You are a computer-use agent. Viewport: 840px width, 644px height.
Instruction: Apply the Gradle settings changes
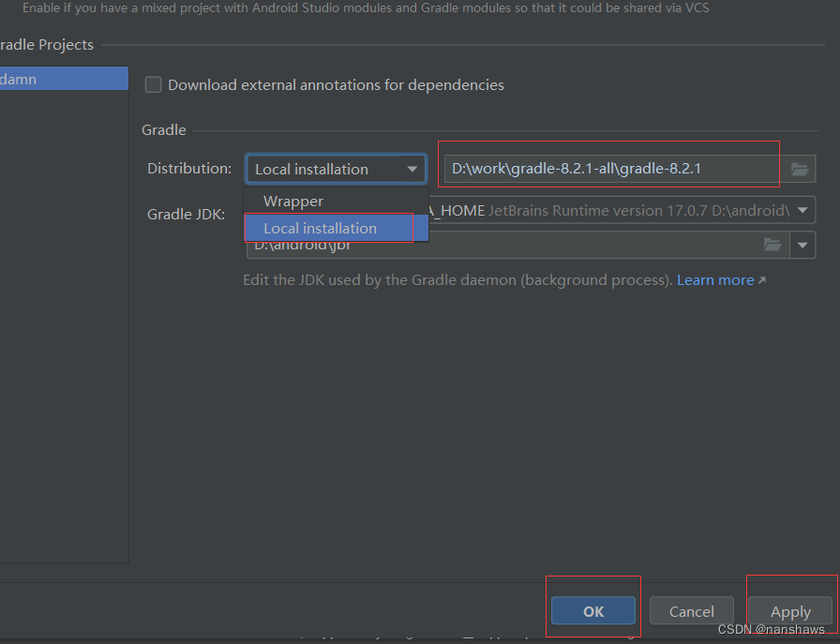pos(790,611)
